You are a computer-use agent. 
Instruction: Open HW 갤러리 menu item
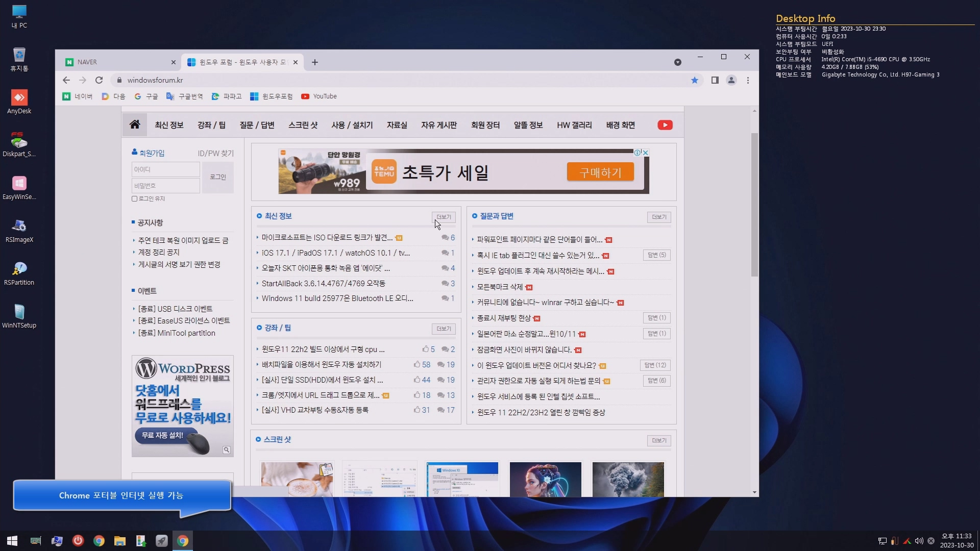(x=574, y=125)
